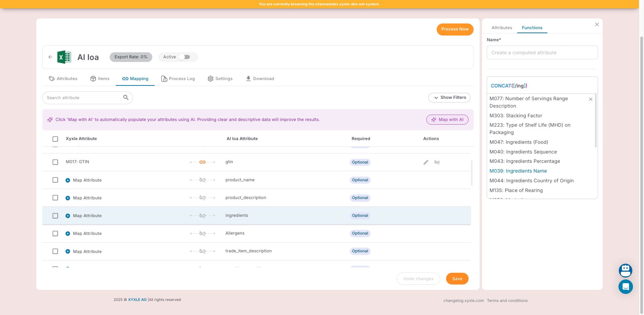644x315 pixels.
Task: Click the computed attribute Name field
Action: tap(542, 53)
